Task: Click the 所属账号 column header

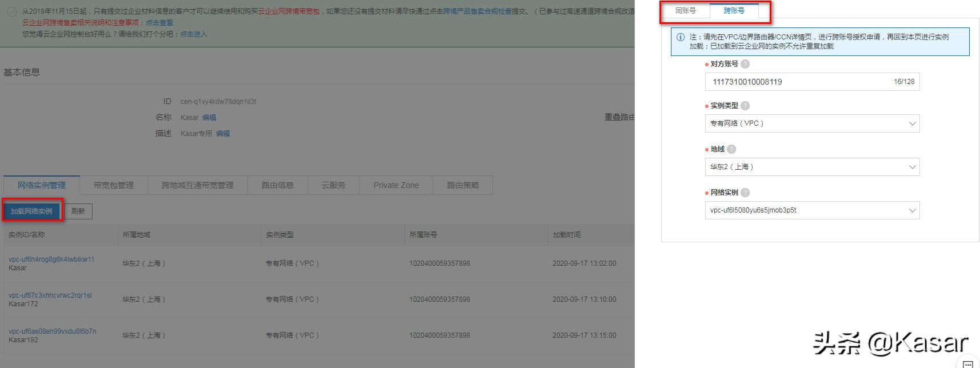Action: [423, 235]
